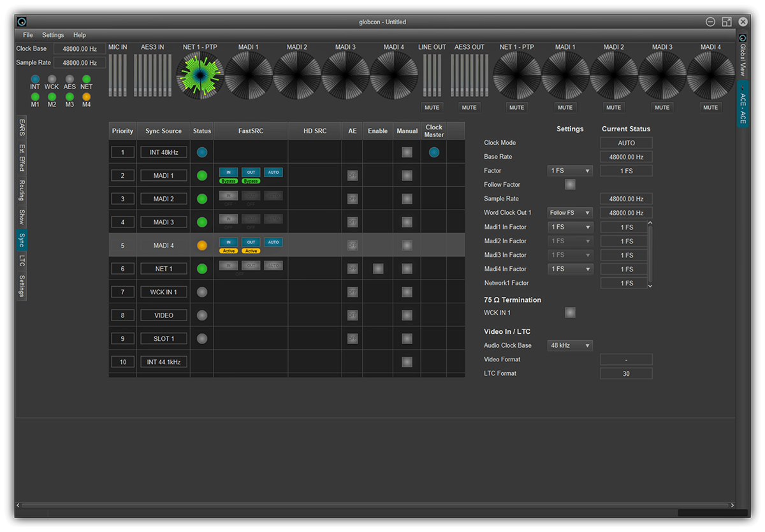This screenshot has width=765, height=532.
Task: Click the active NET 1 - PTP input meter
Action: (200, 75)
